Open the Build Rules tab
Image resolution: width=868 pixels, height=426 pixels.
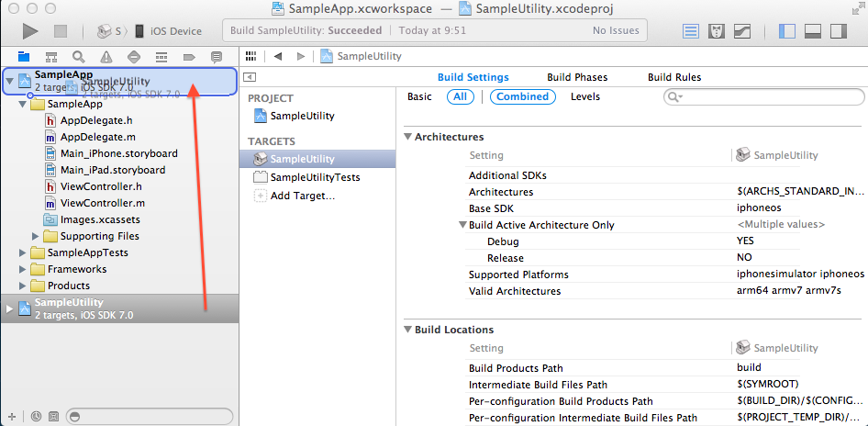tap(673, 77)
